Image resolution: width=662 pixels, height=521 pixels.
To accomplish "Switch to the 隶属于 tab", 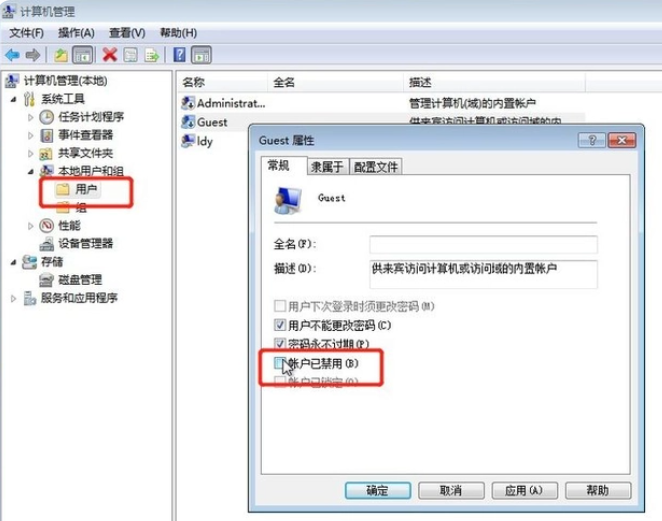I will [x=327, y=167].
